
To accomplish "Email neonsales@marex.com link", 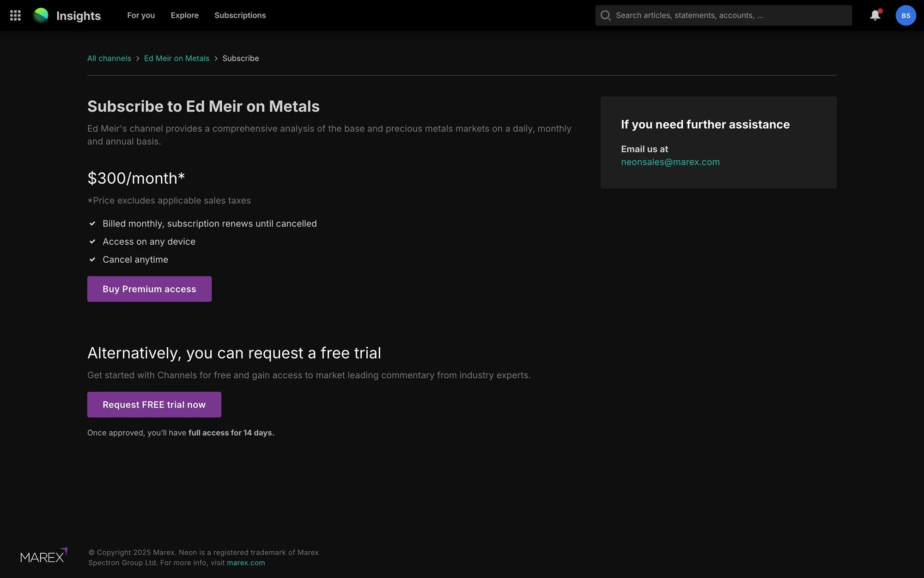I will pos(670,162).
